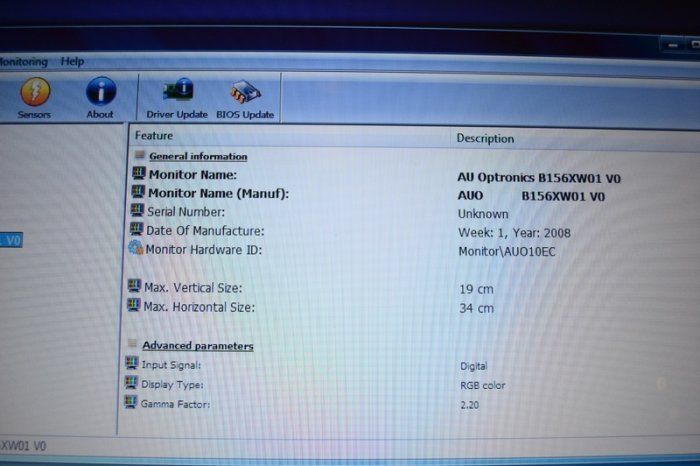
Task: Select the highlighted V0 tree item
Action: click(x=11, y=241)
